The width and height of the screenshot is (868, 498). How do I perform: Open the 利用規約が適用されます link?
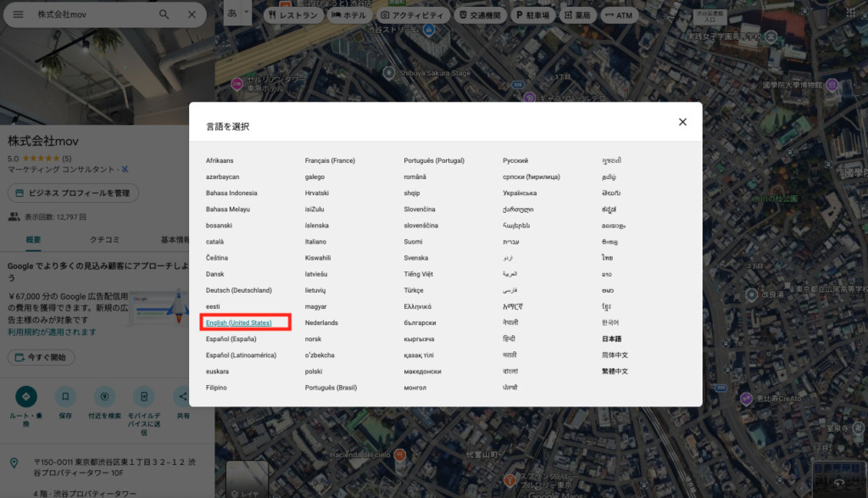[52, 332]
